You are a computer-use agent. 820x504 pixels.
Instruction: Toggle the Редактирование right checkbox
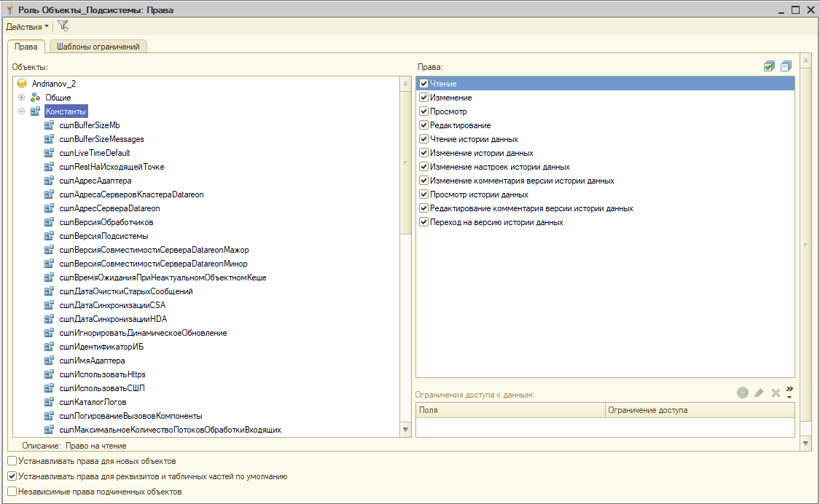pyautogui.click(x=423, y=125)
